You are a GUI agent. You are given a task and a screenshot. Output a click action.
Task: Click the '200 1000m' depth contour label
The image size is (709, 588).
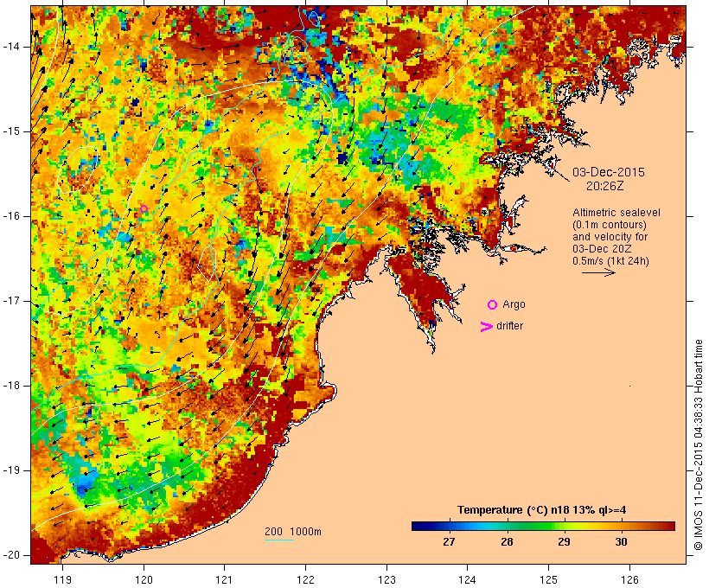[293, 532]
